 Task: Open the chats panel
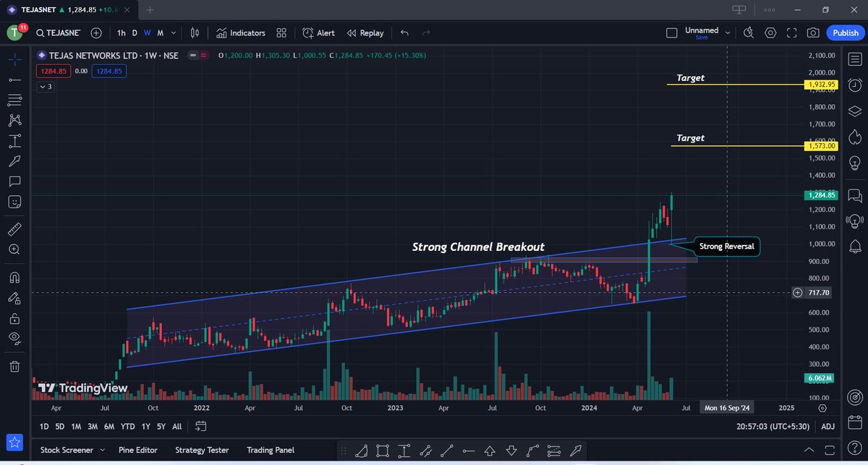click(x=854, y=195)
